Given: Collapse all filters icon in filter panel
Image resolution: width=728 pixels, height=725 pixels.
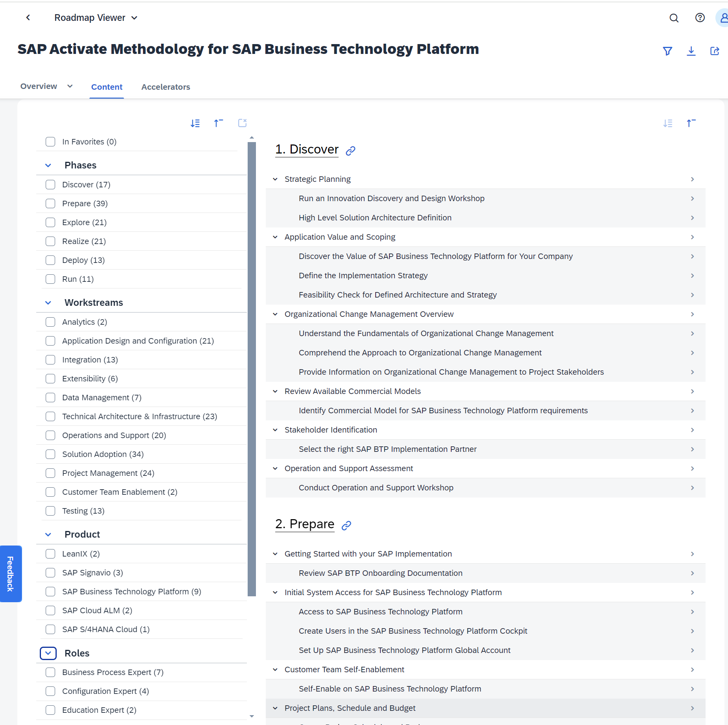Looking at the screenshot, I should (219, 123).
